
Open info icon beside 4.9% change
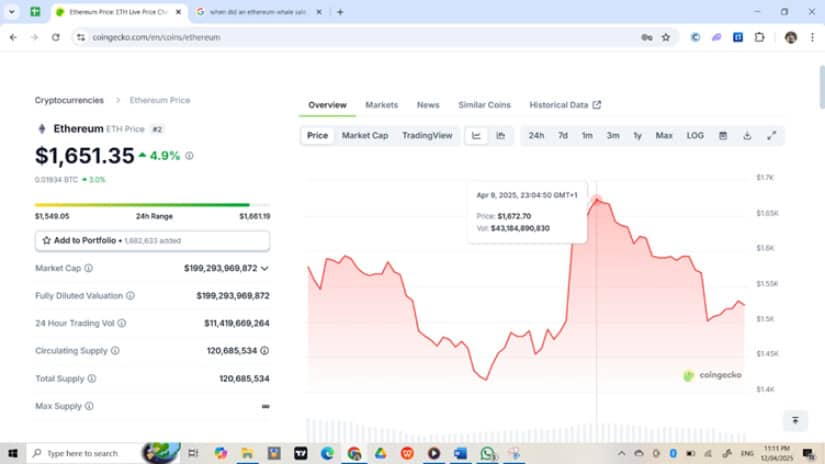[189, 156]
